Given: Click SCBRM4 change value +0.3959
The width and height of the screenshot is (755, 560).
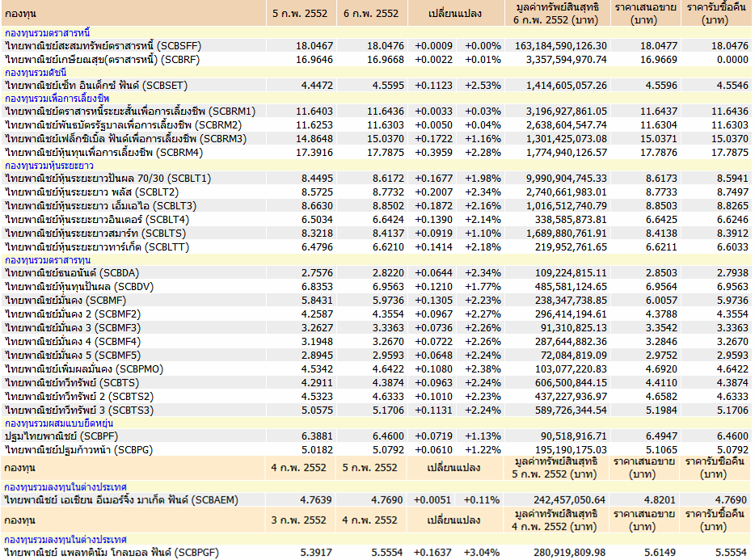Looking at the screenshot, I should (434, 153).
